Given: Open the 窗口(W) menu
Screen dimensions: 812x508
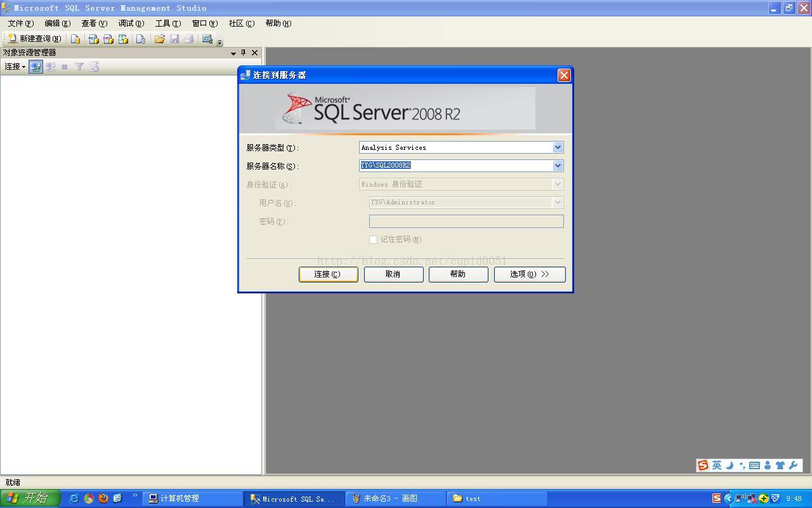Looking at the screenshot, I should tap(205, 23).
